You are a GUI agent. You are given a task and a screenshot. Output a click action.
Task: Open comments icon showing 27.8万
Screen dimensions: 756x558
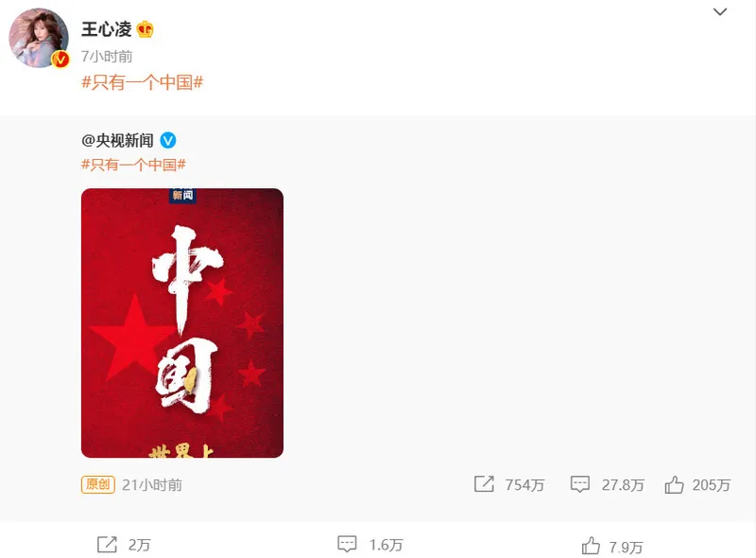click(x=579, y=483)
